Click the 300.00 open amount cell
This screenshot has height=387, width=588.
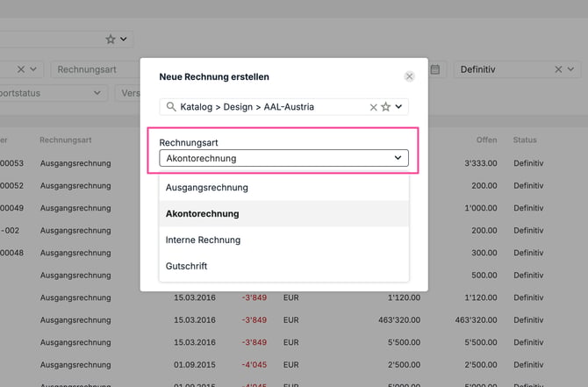click(484, 253)
